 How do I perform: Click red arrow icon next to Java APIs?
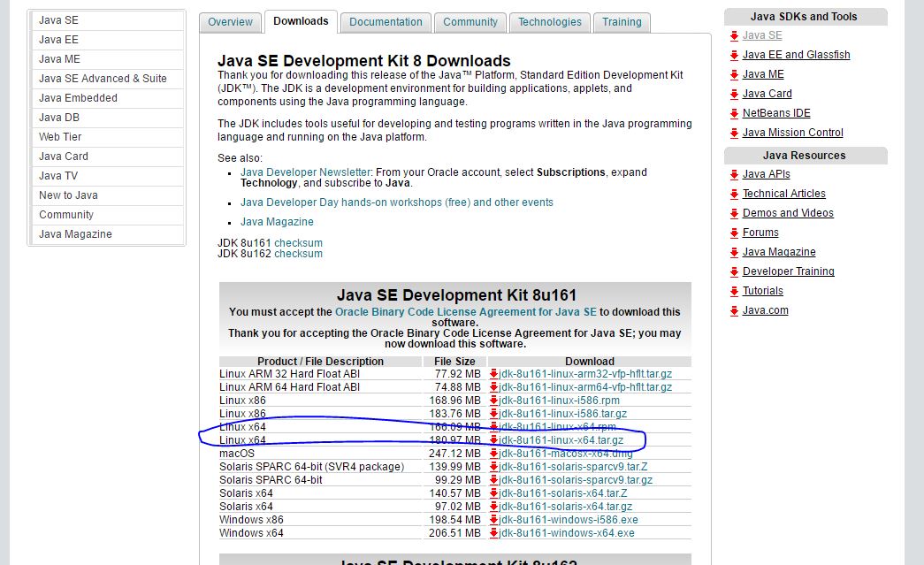coord(734,175)
